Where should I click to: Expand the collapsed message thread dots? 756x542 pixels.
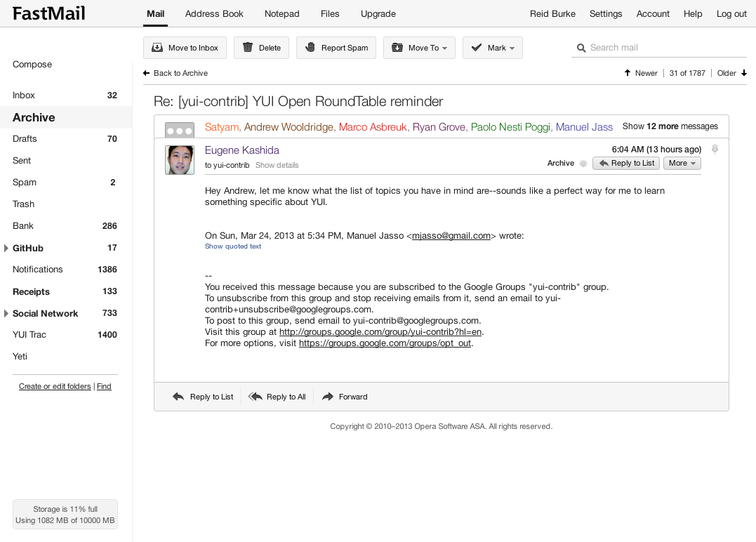pyautogui.click(x=180, y=130)
